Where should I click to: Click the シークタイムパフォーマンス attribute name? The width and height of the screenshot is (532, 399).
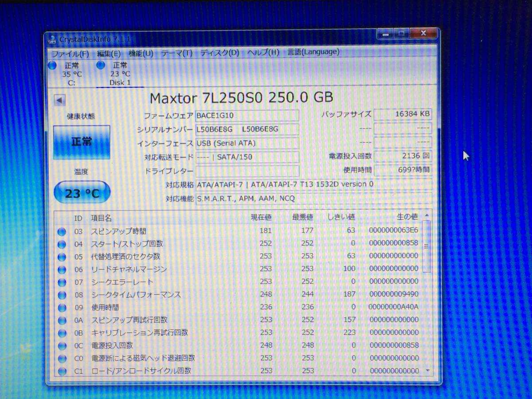pos(136,295)
